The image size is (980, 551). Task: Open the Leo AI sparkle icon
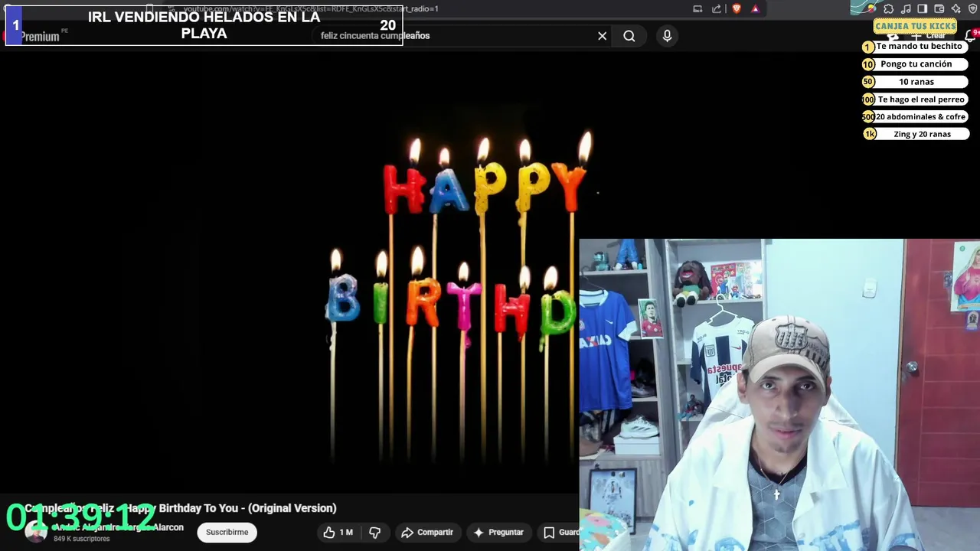pyautogui.click(x=956, y=9)
